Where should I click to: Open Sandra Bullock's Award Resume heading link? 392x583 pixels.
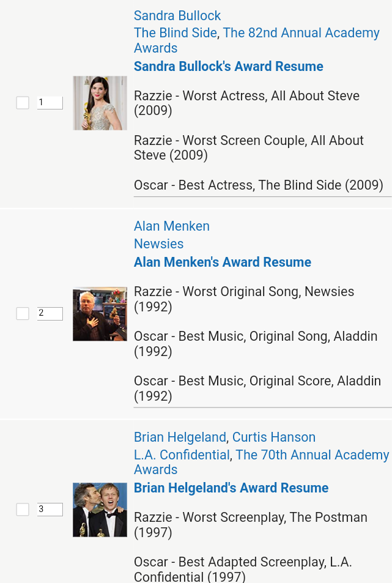tap(229, 67)
